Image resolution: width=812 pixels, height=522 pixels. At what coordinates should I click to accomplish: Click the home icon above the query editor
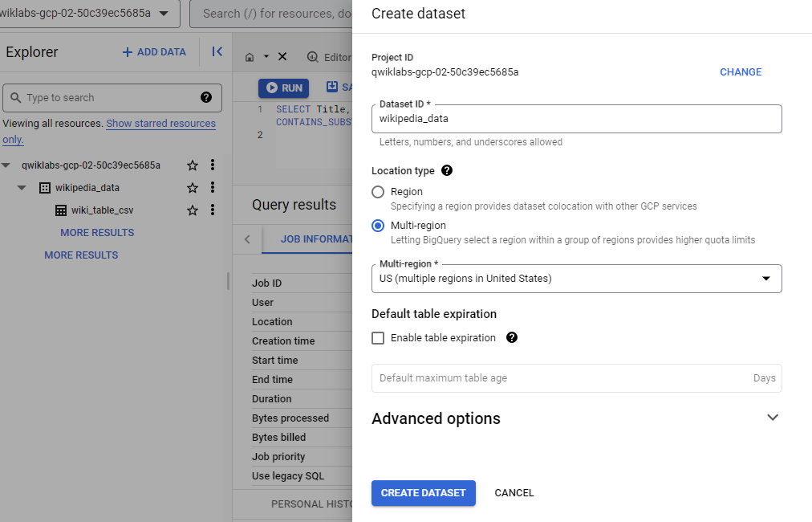click(248, 56)
